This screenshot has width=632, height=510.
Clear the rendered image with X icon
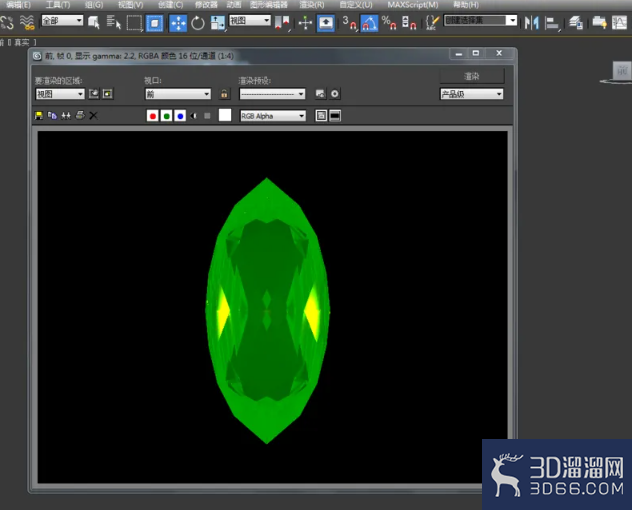(x=93, y=116)
